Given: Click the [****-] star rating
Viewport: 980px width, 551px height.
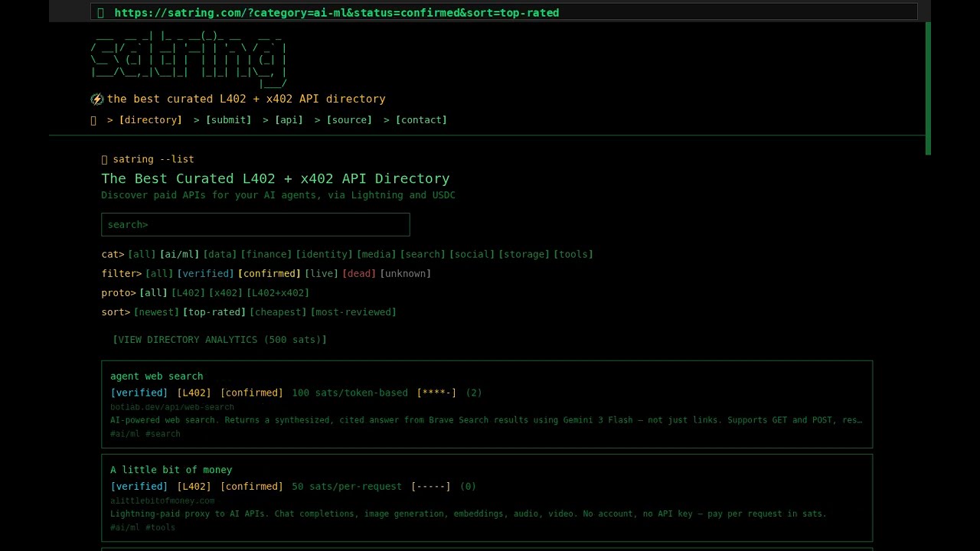Looking at the screenshot, I should point(436,393).
